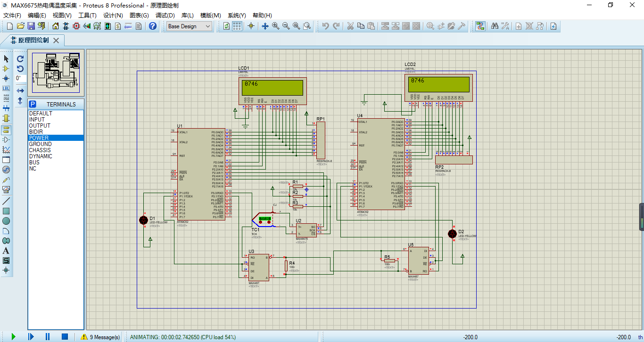Step the simulation forward

click(31, 336)
